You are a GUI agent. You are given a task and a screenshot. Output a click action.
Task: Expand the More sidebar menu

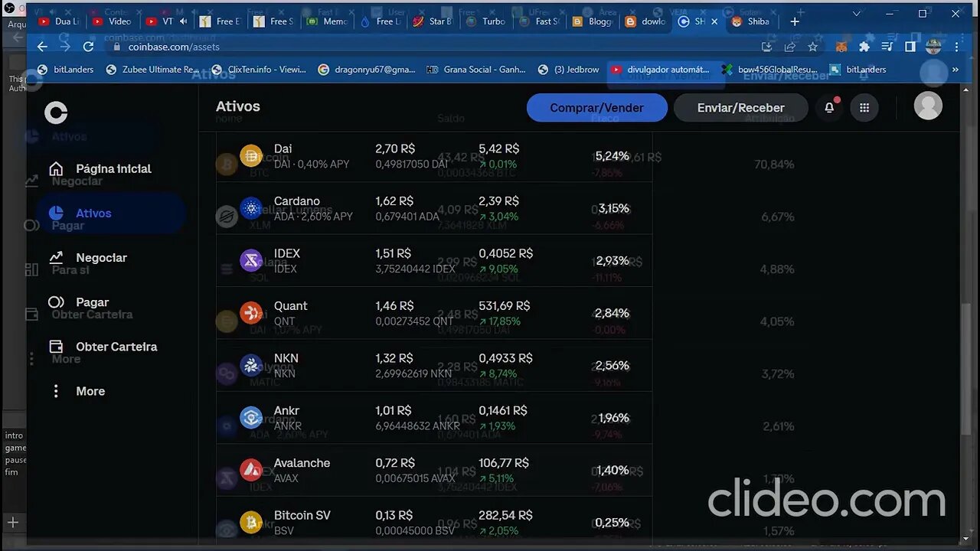click(x=79, y=391)
